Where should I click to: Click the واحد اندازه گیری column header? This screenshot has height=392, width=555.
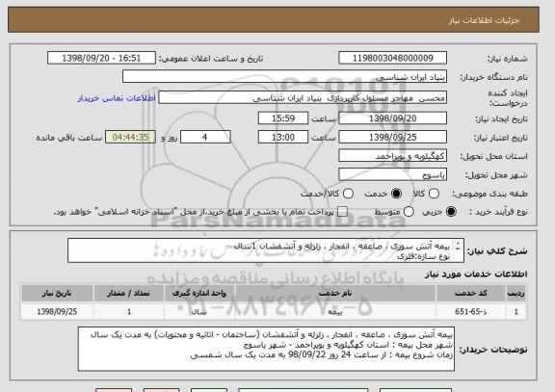199,294
